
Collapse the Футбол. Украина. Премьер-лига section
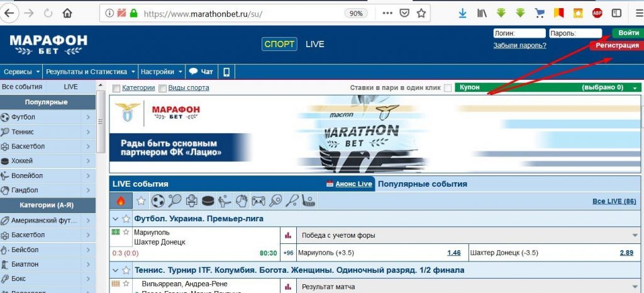coord(115,219)
